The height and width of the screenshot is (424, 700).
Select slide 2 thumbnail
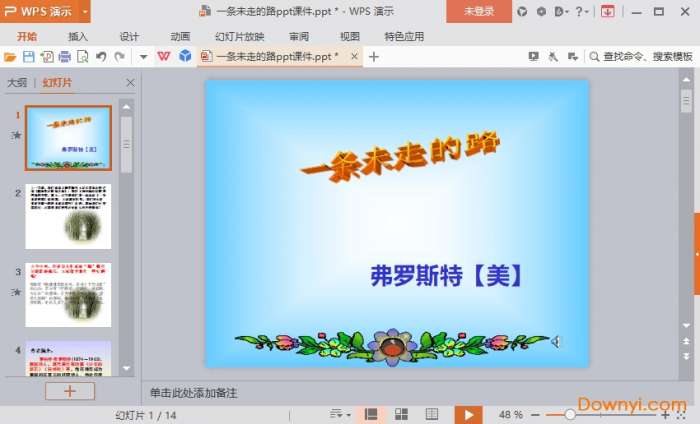(x=68, y=216)
